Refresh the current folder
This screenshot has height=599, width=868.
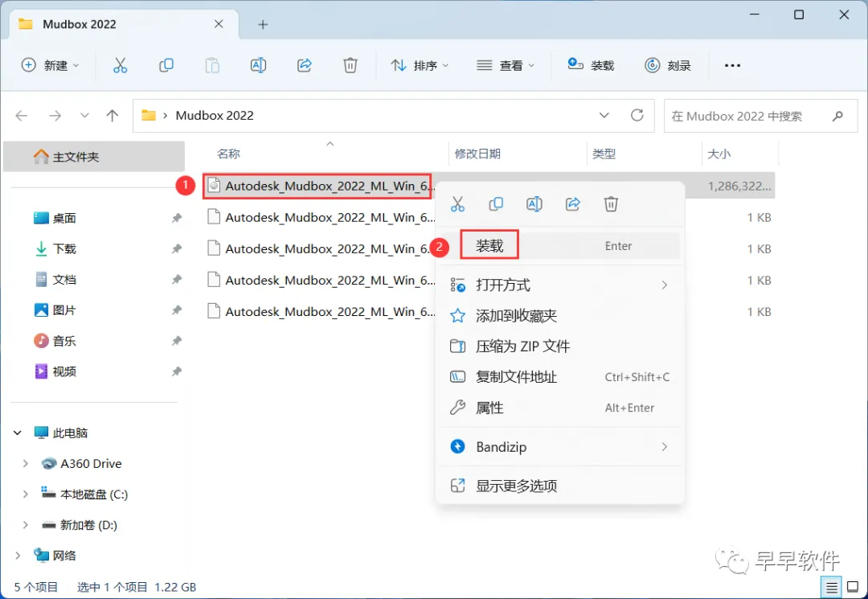(x=637, y=115)
